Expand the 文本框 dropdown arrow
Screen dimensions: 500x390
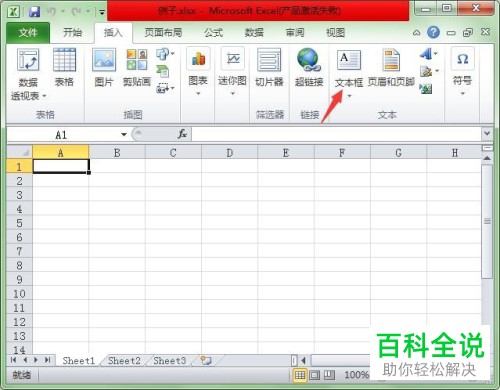[349, 96]
